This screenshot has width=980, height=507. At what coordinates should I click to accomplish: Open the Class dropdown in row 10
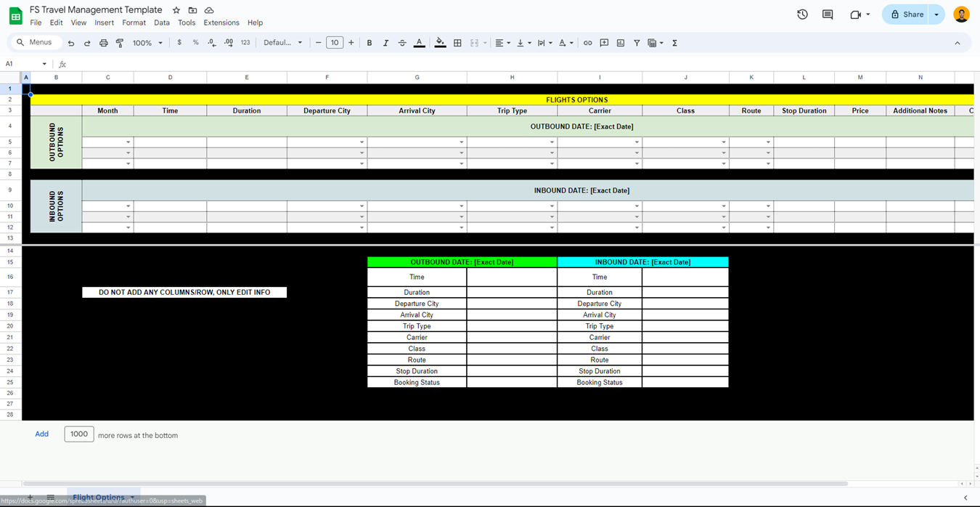click(x=724, y=206)
